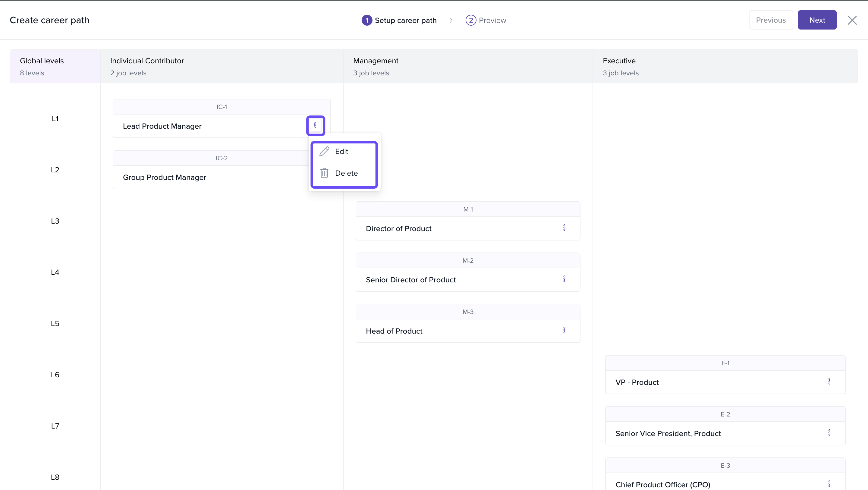Choose Edit from the context menu

[x=341, y=151]
